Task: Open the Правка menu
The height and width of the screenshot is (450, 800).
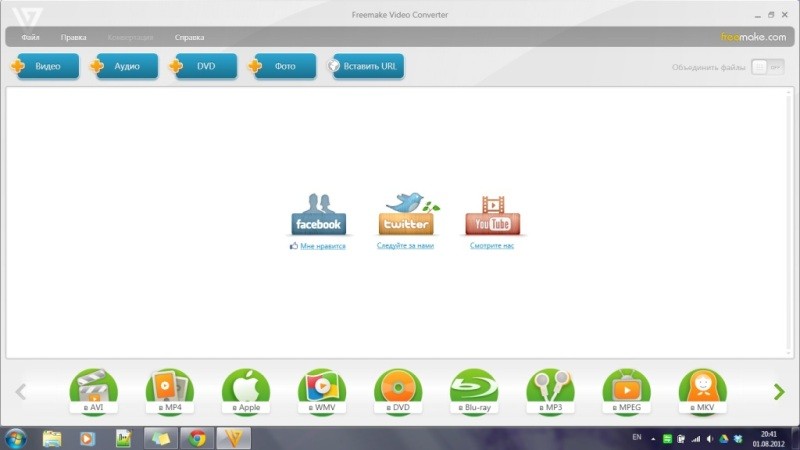Action: (73, 37)
